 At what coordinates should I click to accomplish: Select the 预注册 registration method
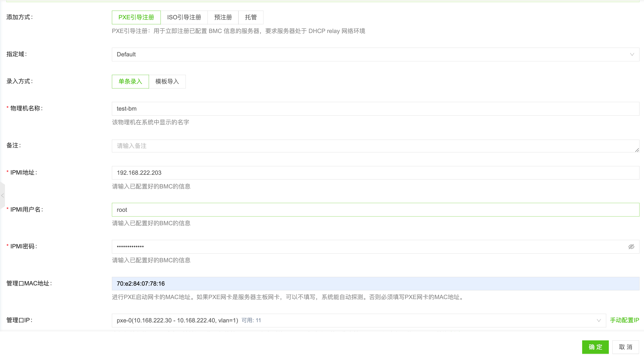click(223, 17)
